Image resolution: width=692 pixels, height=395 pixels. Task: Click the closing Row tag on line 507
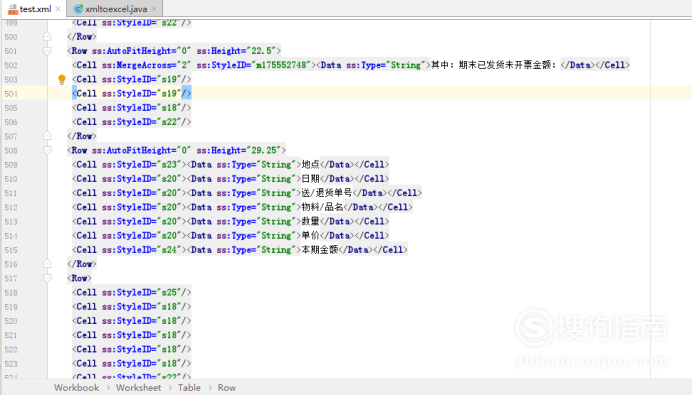82,136
